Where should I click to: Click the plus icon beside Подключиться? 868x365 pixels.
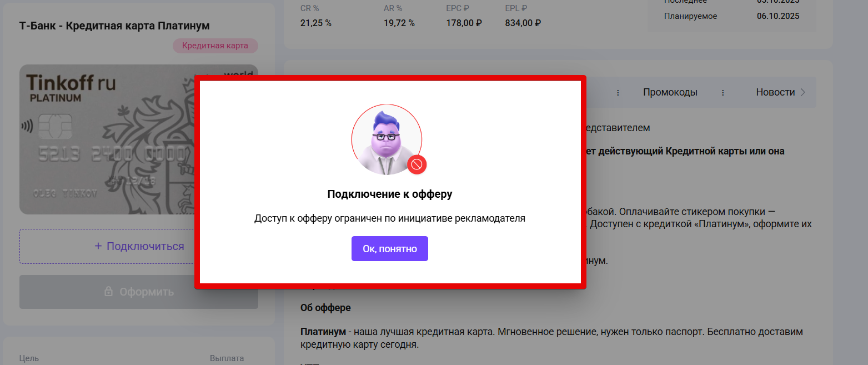[98, 246]
